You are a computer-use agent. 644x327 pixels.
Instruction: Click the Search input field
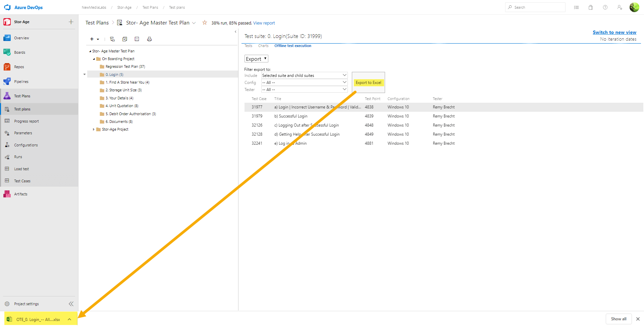click(x=535, y=7)
